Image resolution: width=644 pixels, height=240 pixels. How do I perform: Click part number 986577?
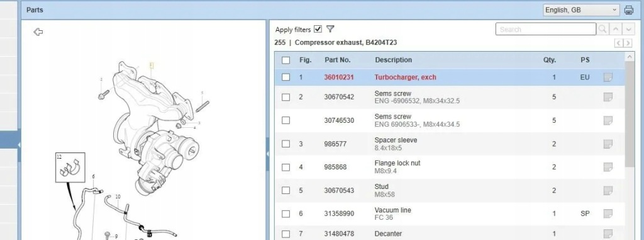(335, 144)
